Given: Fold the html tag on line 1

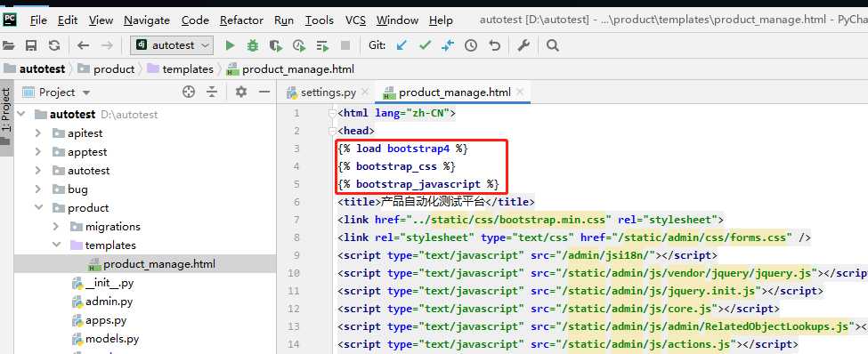Looking at the screenshot, I should click(x=331, y=113).
